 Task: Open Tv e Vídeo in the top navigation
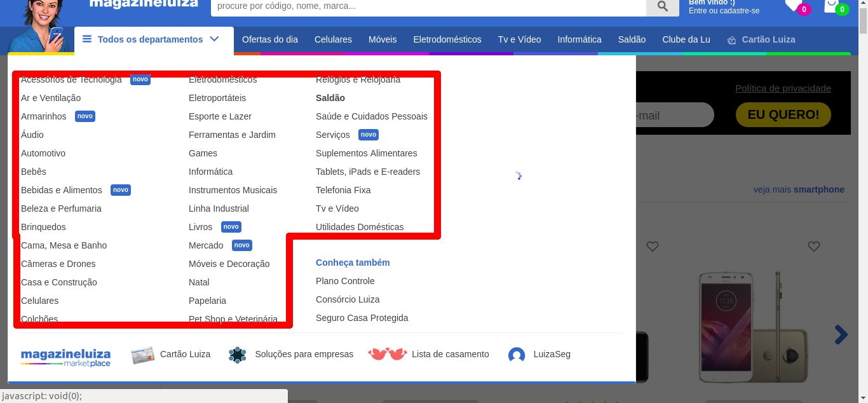(520, 39)
